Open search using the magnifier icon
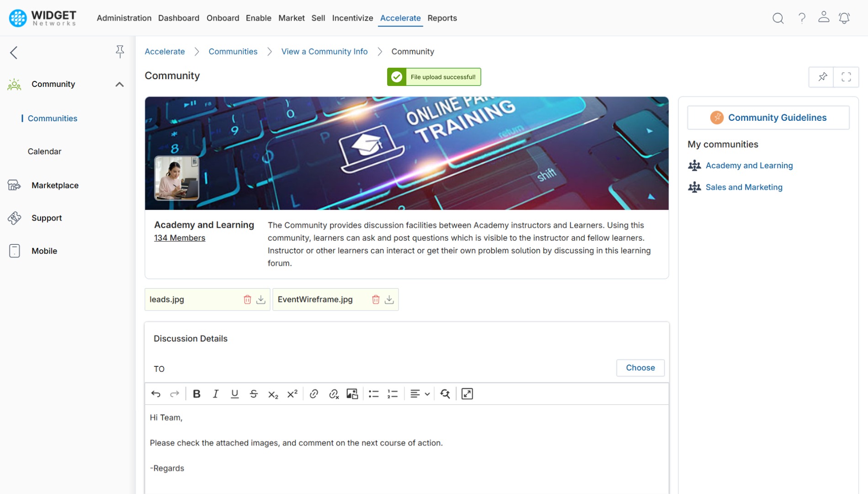Viewport: 868px width, 494px height. coord(778,18)
